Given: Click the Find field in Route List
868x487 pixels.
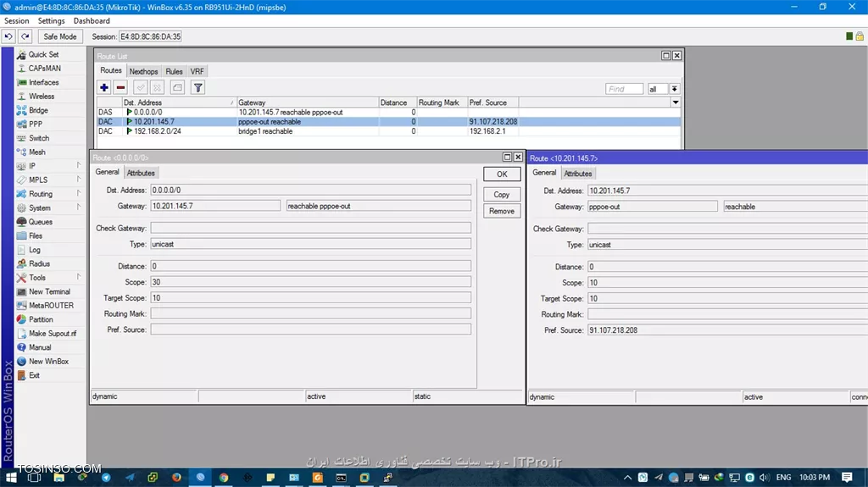Looking at the screenshot, I should (625, 89).
